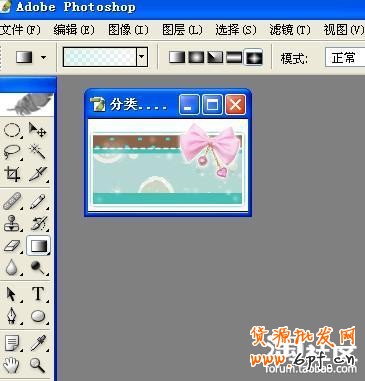Select the Eyedropper tool
Screen dimensions: 365x381
click(38, 343)
